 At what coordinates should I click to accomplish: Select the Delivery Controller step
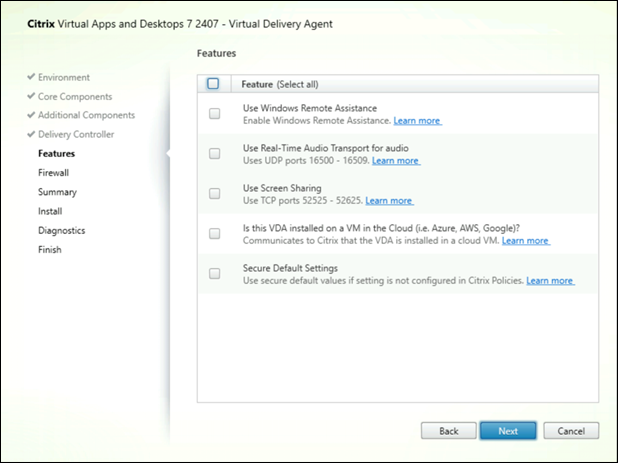(76, 134)
